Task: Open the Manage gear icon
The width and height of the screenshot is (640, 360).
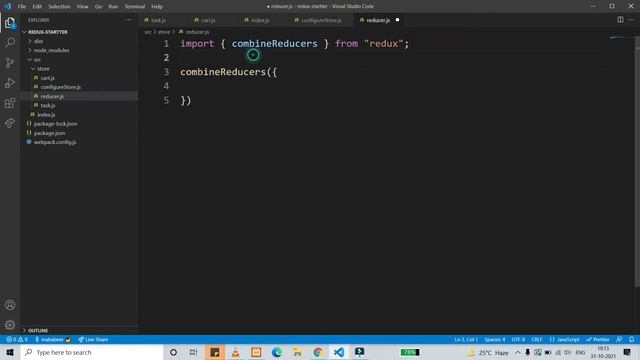Action: (10, 325)
